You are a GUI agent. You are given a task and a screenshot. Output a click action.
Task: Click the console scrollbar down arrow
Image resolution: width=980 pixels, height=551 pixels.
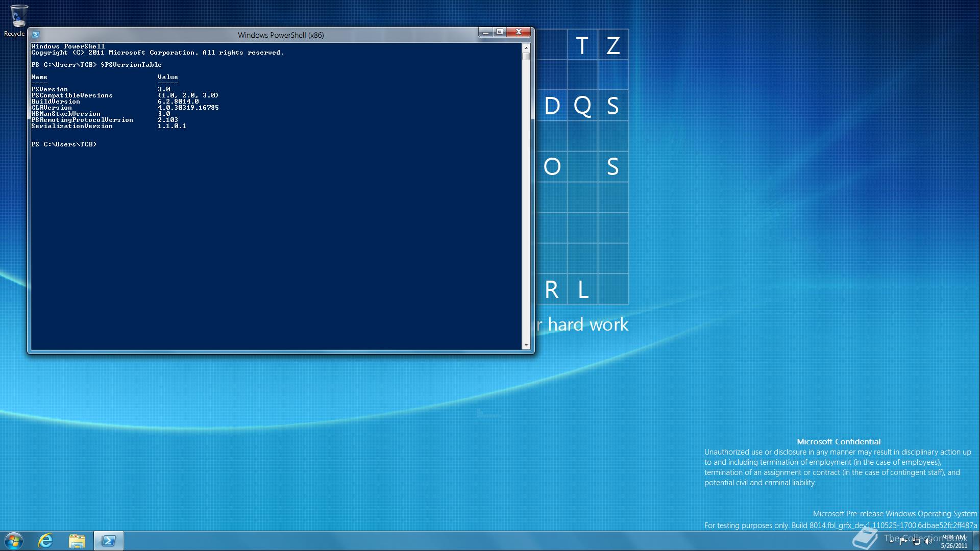[x=526, y=345]
